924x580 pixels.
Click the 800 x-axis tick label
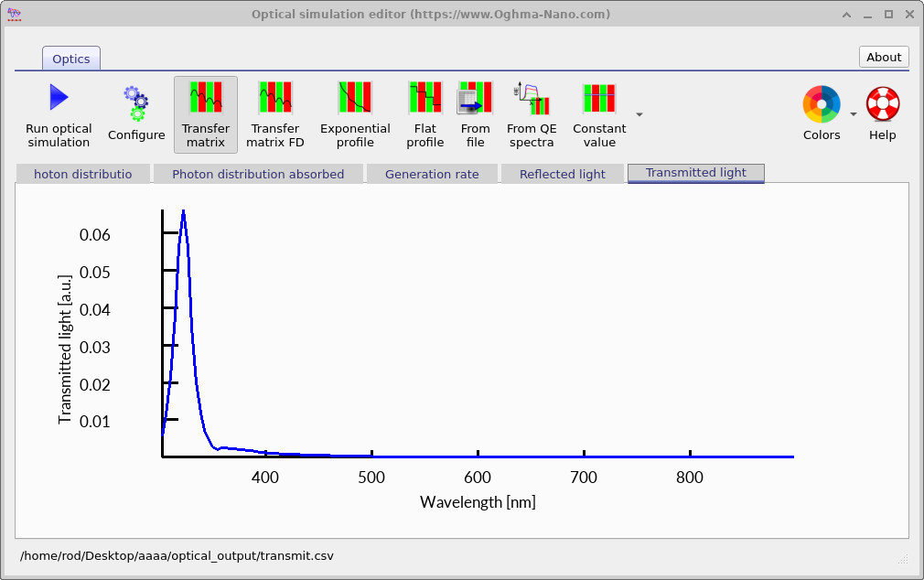pyautogui.click(x=690, y=478)
